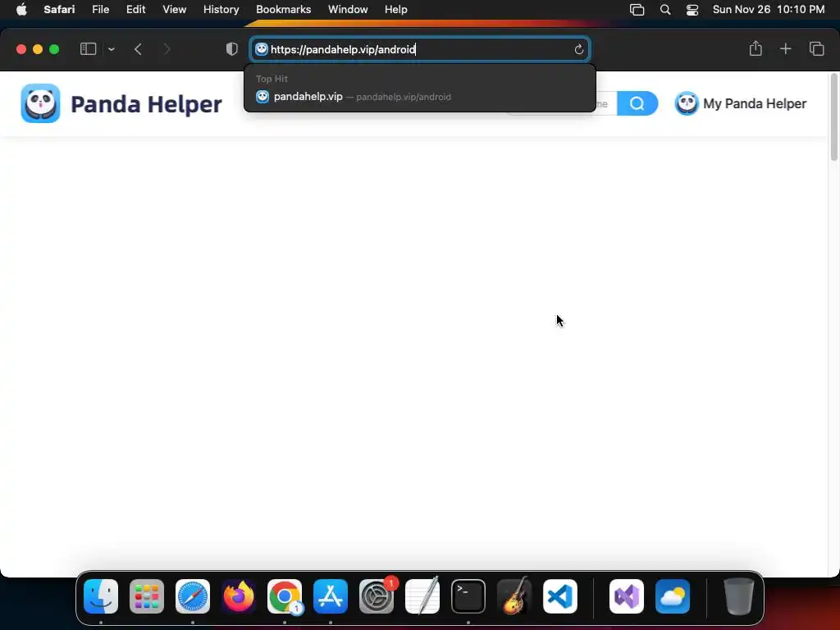Open Firefox from the Dock

tap(239, 596)
